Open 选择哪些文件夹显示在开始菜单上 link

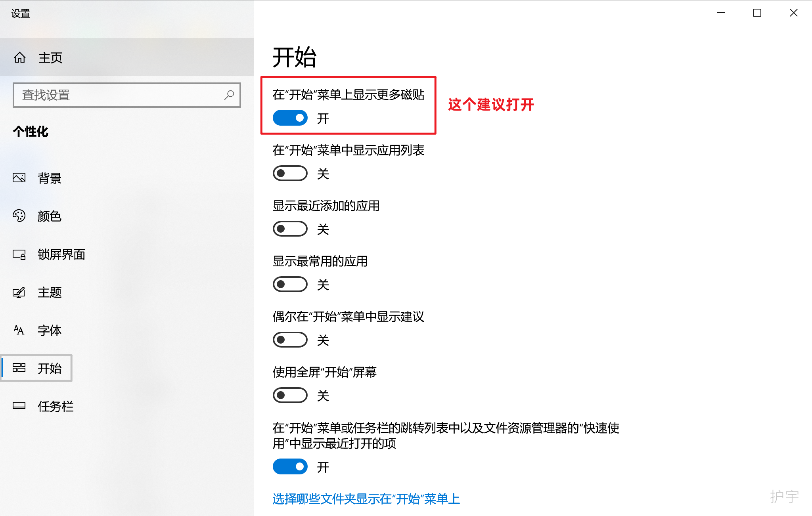pyautogui.click(x=366, y=499)
